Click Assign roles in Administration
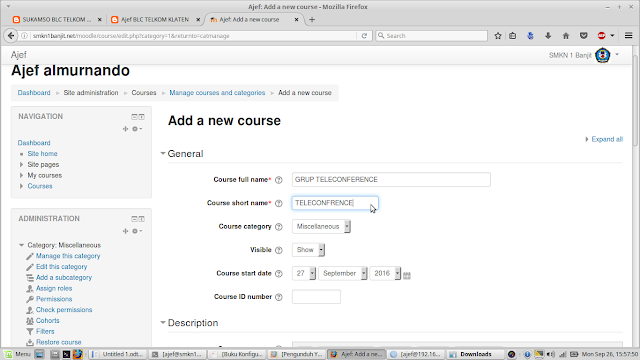This screenshot has width=640, height=360. point(54,288)
